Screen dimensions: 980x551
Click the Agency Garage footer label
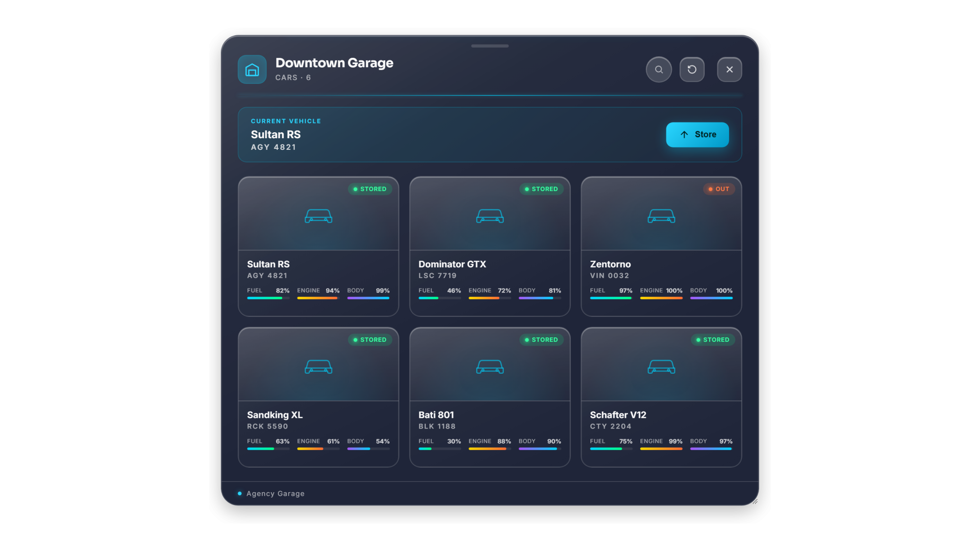point(275,494)
